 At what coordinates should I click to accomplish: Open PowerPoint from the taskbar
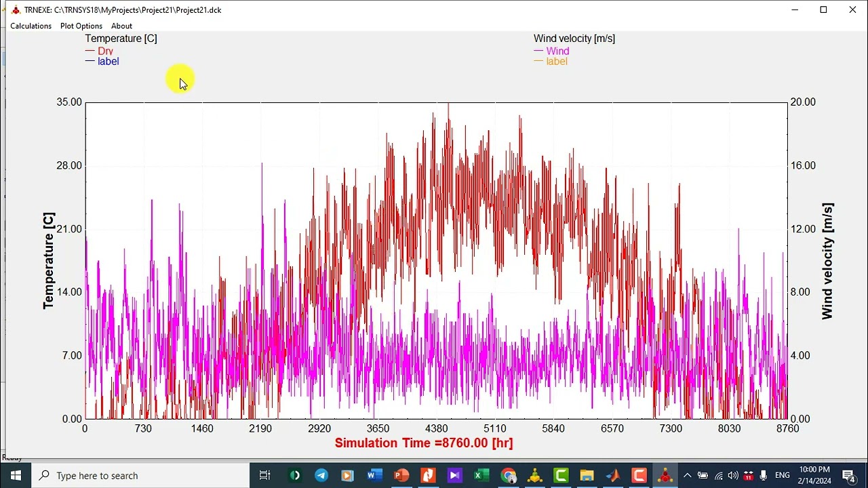[x=401, y=475]
